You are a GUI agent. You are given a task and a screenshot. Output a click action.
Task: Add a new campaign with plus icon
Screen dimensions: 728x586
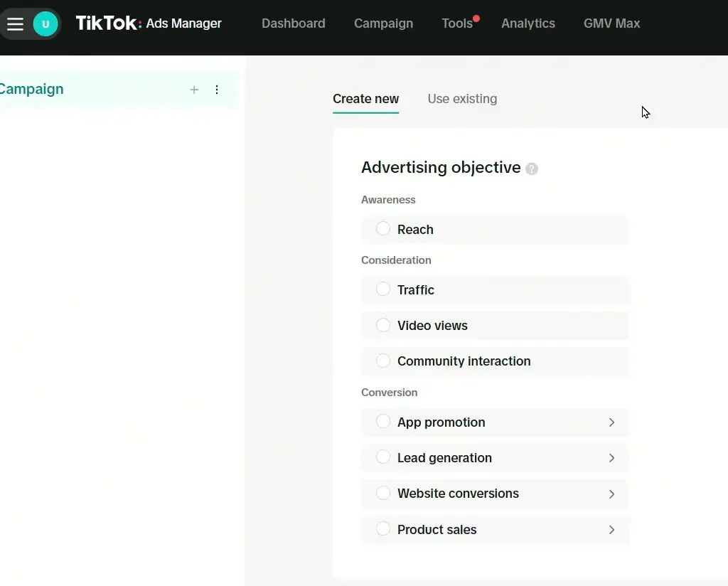[x=194, y=90]
